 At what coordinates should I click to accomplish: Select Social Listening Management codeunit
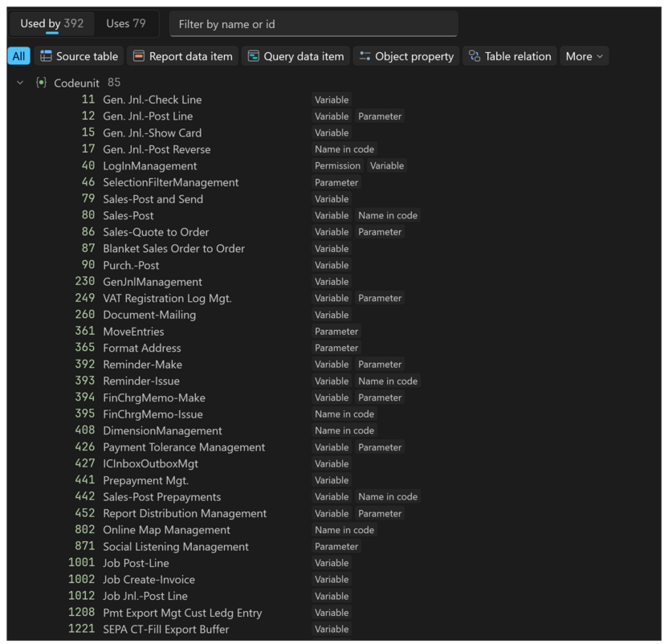tap(176, 547)
